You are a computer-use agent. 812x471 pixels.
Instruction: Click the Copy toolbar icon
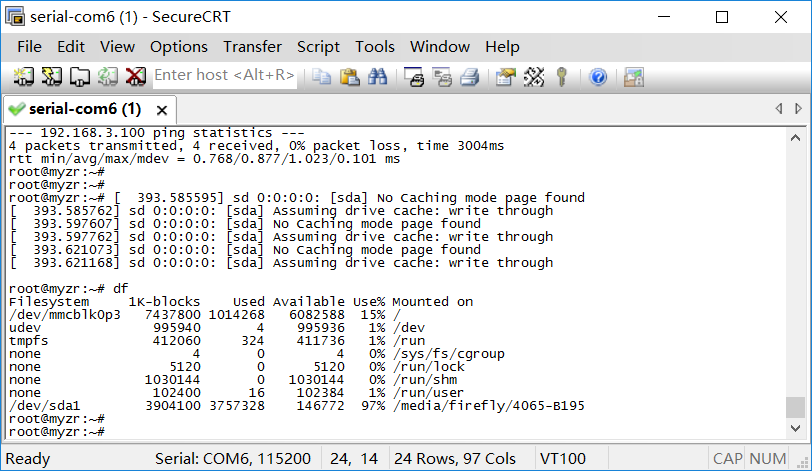[322, 77]
